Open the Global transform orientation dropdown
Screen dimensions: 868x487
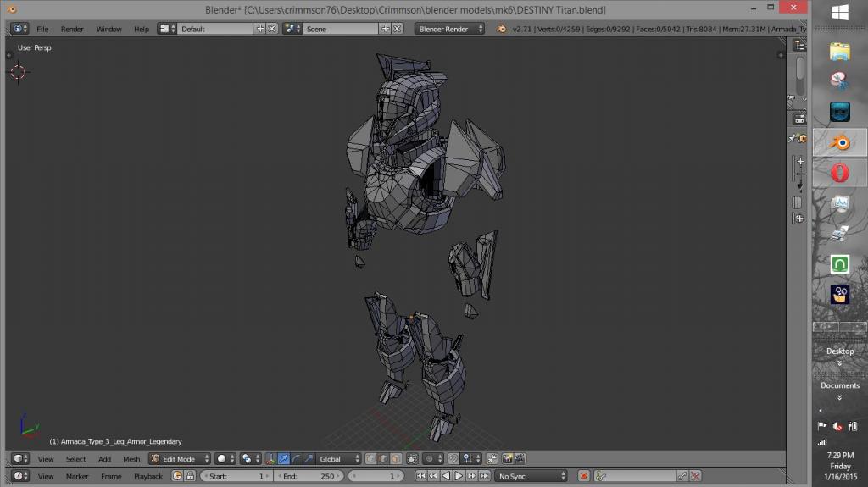click(x=339, y=459)
